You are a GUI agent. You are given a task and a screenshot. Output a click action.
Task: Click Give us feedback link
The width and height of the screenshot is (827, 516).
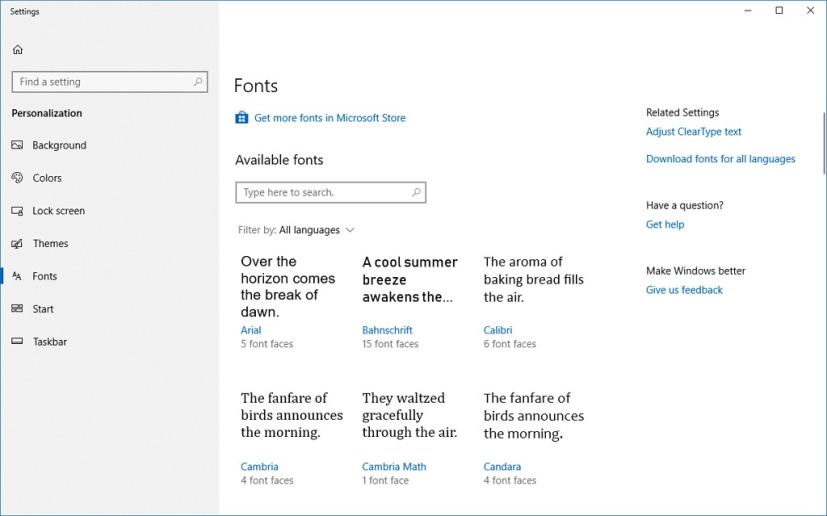pos(684,290)
